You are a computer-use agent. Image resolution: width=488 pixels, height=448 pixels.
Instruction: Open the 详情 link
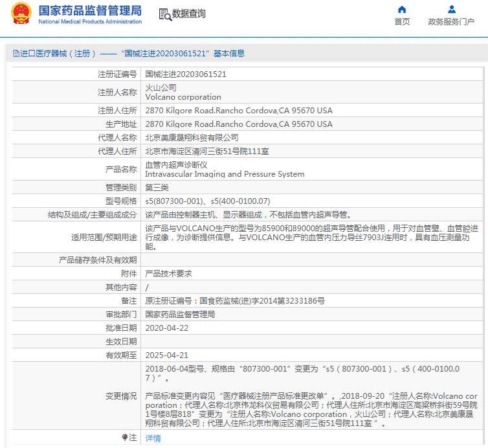click(x=153, y=438)
